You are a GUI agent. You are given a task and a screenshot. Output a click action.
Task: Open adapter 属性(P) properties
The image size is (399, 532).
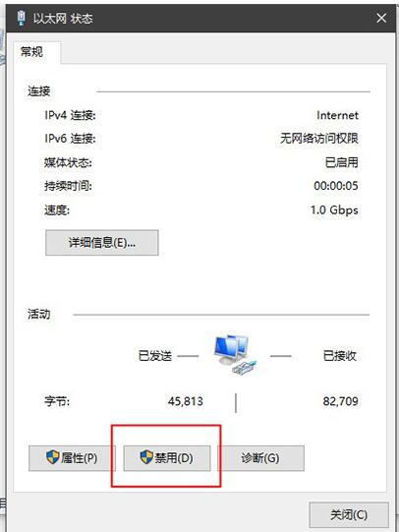coord(72,458)
